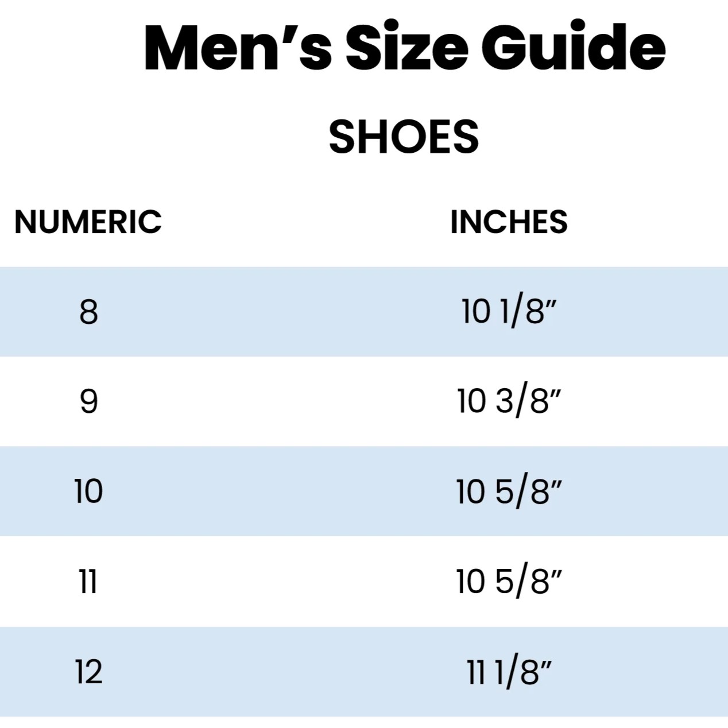Click the Men's Size Guide title
The image size is (728, 728).
pos(404,47)
